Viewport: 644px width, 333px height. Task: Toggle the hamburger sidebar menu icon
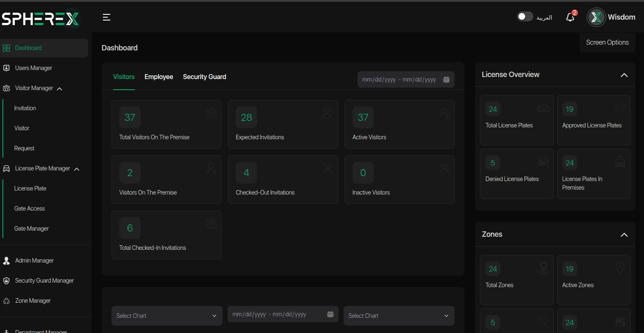pos(107,17)
